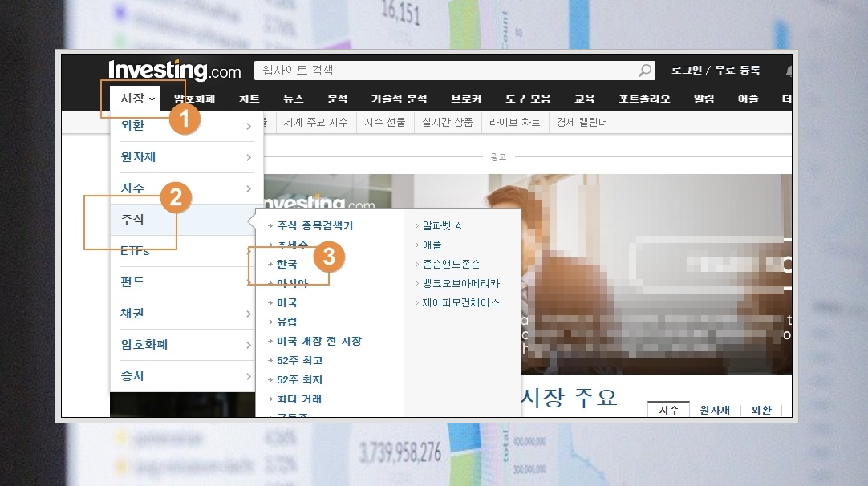Image resolution: width=868 pixels, height=486 pixels.
Task: Open the 암호화폐 top menu
Action: pos(194,99)
